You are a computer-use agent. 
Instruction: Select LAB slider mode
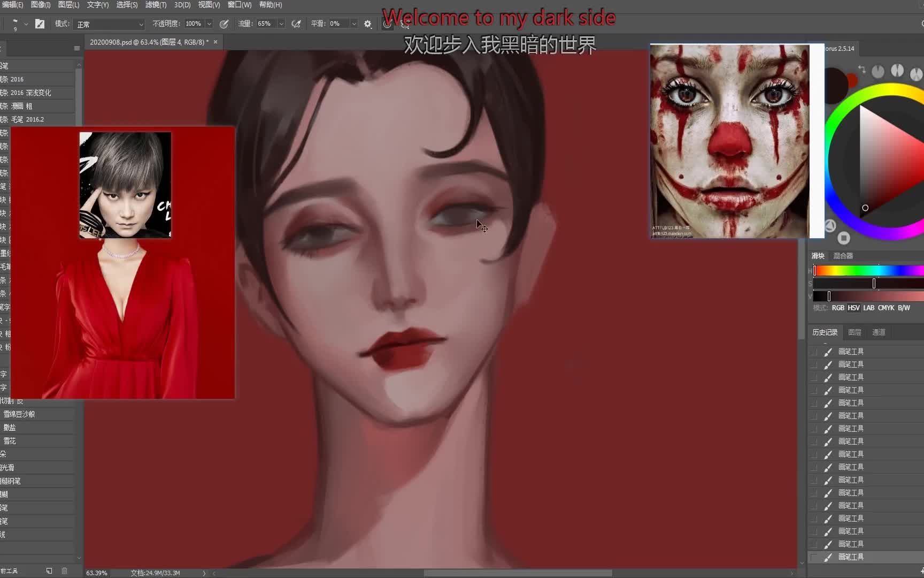(x=869, y=308)
